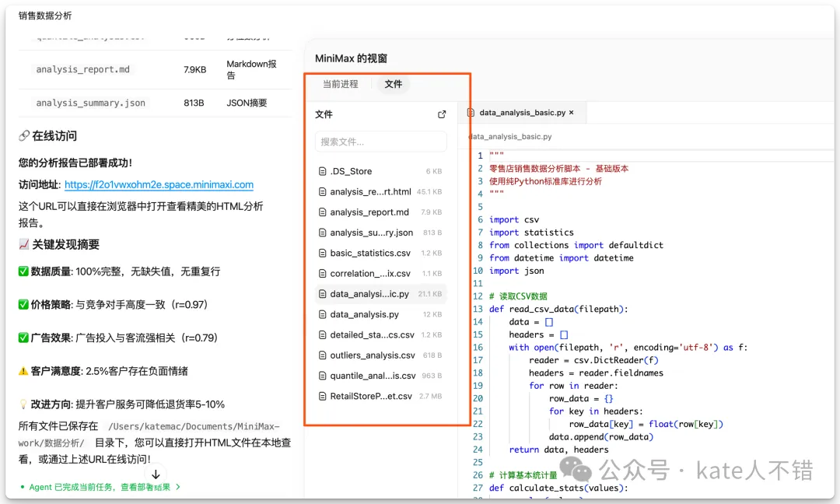Click the .DS_Store file icon

point(323,171)
